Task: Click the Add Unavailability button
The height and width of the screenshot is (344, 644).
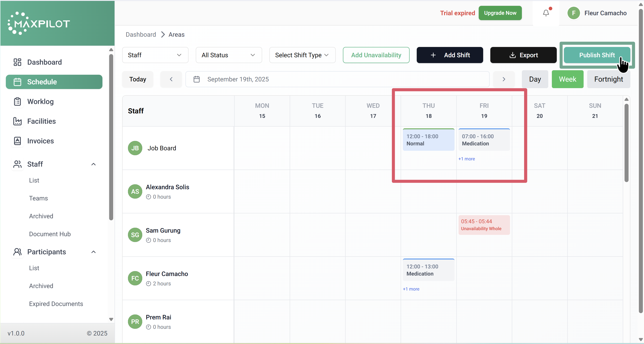Action: 376,55
